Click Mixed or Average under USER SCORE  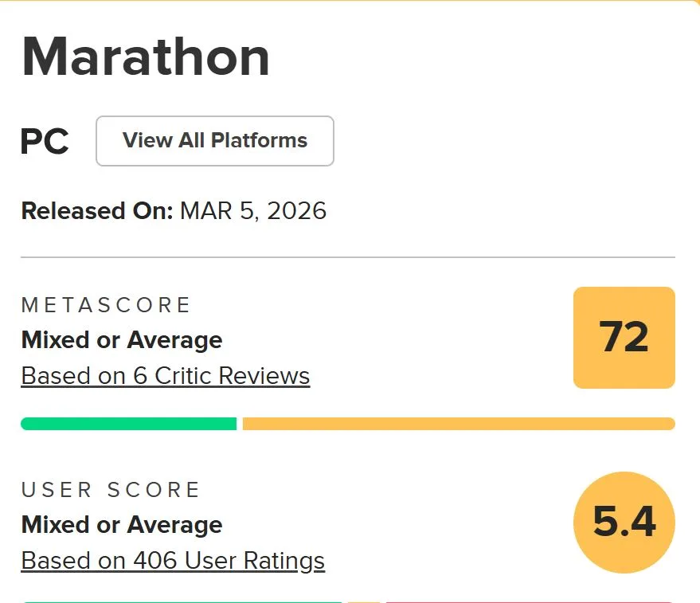point(121,525)
